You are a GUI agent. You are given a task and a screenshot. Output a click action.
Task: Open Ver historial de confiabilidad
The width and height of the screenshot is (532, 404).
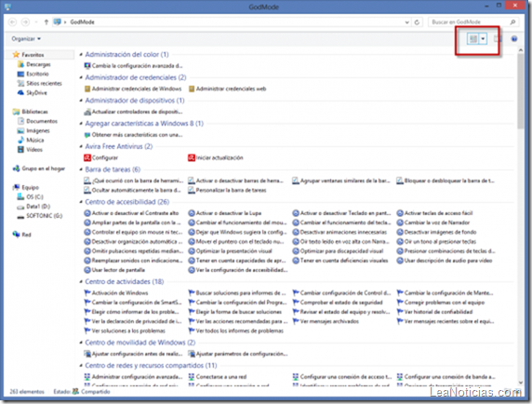point(434,312)
